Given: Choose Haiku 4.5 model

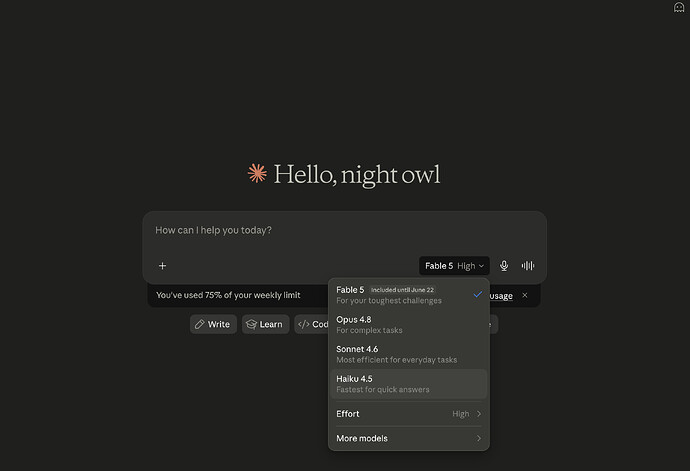Looking at the screenshot, I should (x=409, y=384).
